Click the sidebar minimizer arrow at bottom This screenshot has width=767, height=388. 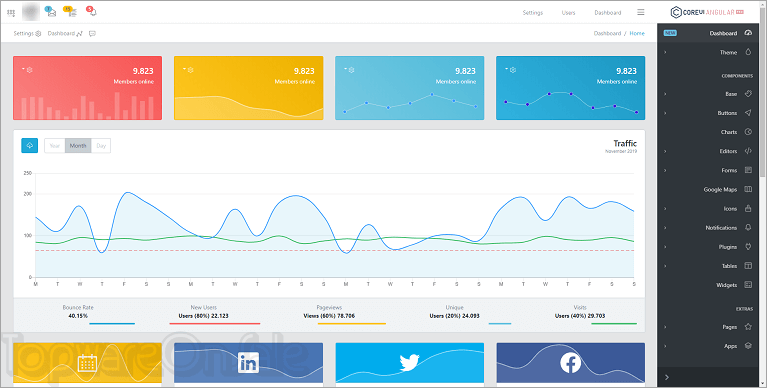click(667, 377)
